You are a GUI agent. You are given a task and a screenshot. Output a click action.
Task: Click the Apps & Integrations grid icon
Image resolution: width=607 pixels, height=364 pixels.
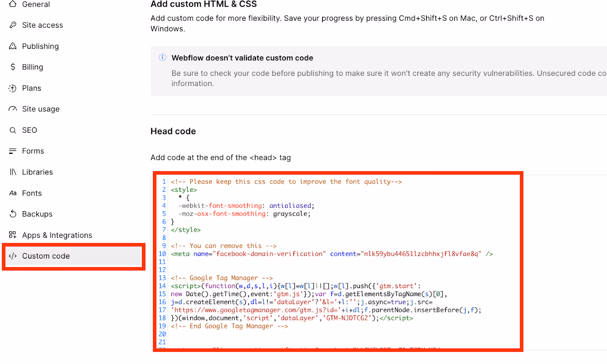[13, 235]
